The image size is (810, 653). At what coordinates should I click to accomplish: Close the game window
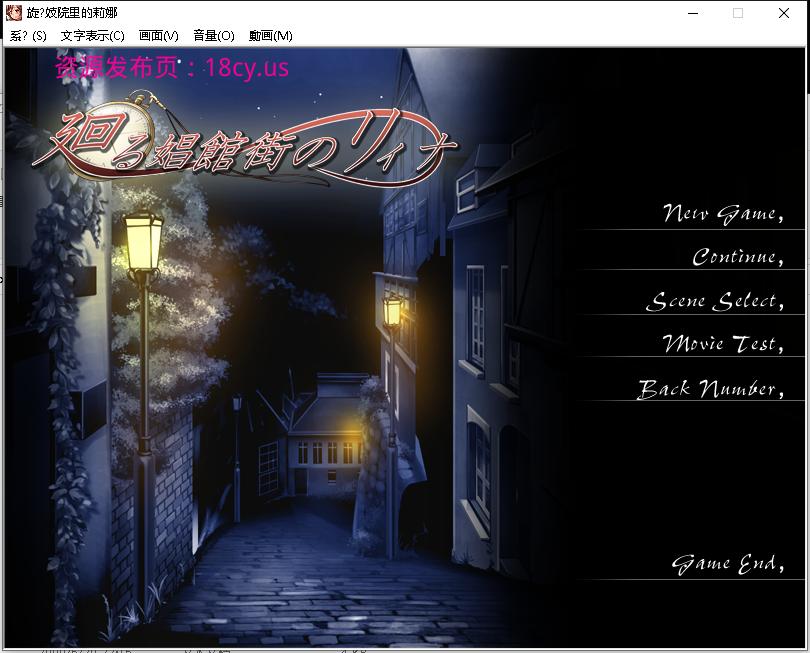(784, 13)
